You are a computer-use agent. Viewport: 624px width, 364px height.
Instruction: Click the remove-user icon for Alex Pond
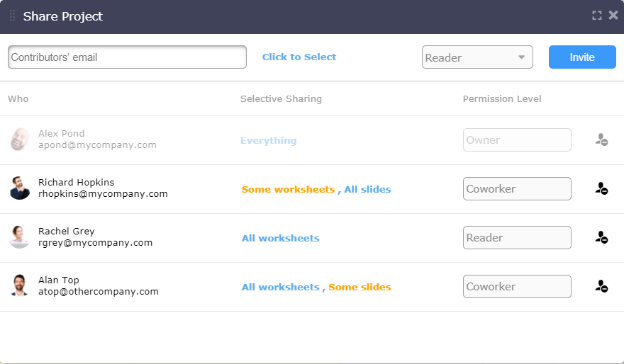point(601,140)
